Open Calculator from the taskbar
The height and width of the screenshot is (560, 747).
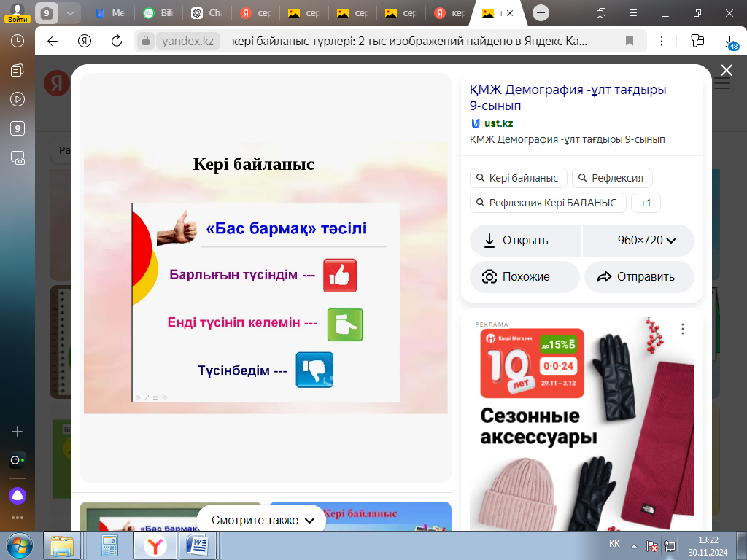click(x=109, y=545)
